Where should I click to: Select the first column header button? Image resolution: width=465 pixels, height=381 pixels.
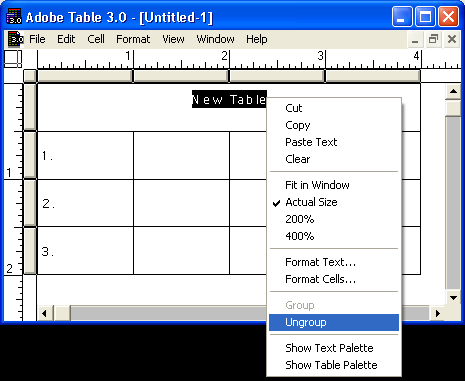pos(85,76)
